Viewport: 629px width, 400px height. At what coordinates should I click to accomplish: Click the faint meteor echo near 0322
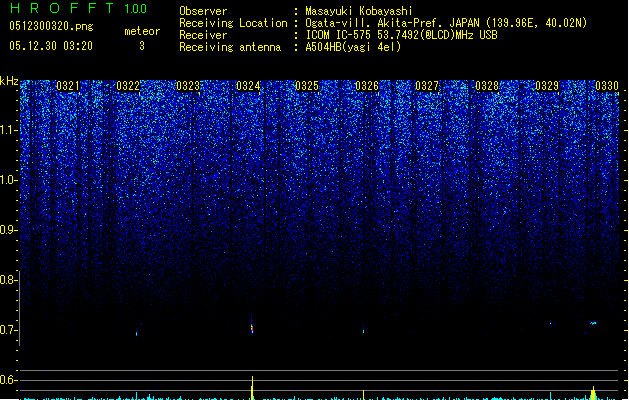[136, 333]
